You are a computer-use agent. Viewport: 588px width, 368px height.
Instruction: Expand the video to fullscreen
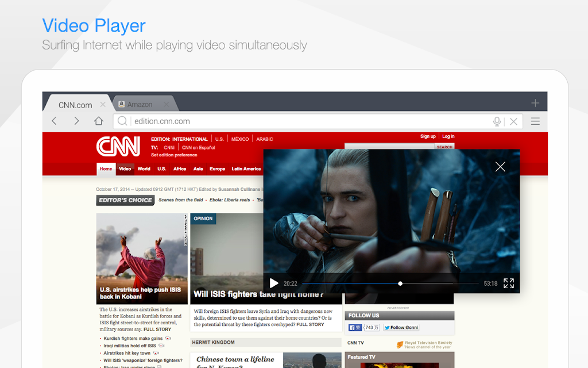coord(509,283)
